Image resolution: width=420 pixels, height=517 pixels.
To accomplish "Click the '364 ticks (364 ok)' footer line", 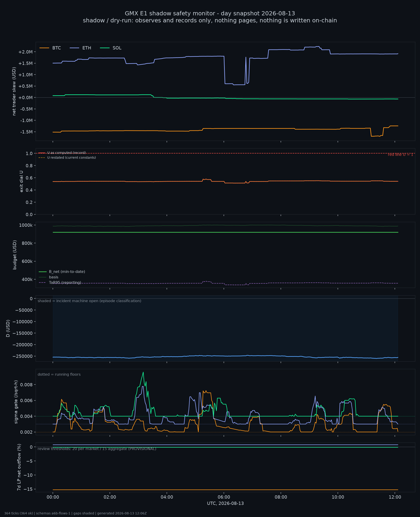I will tap(75, 513).
